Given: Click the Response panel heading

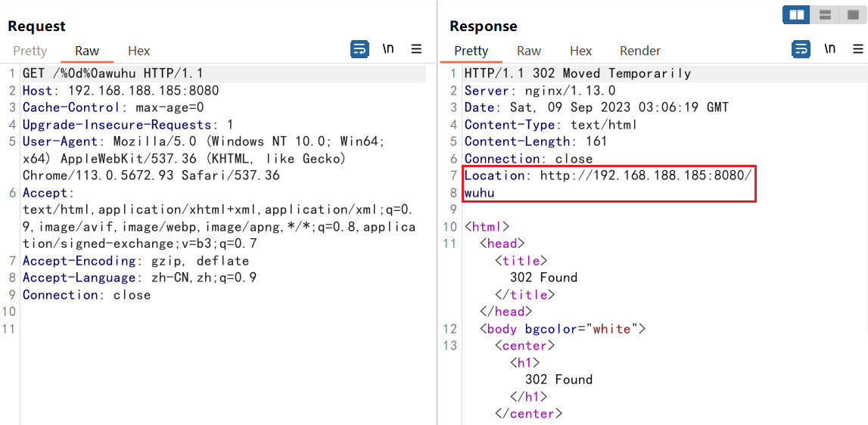Looking at the screenshot, I should point(484,26).
